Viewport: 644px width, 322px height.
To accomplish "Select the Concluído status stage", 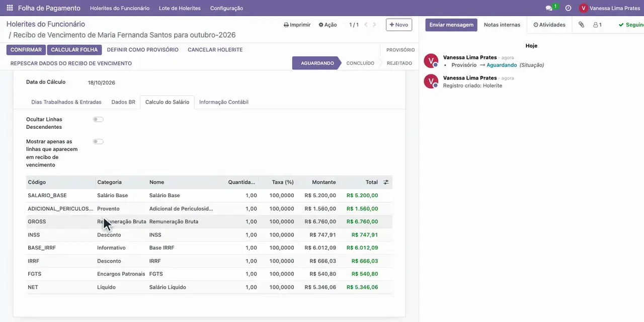I will [360, 63].
